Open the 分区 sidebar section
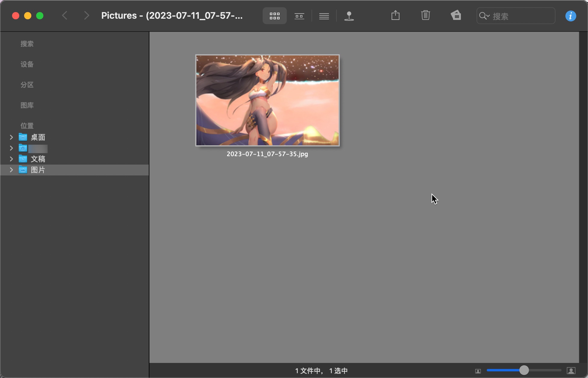Screen dimensions: 588x378 [27, 85]
